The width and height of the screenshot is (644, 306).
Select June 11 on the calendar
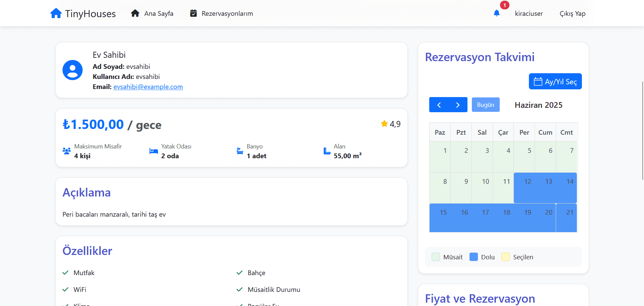point(503,188)
